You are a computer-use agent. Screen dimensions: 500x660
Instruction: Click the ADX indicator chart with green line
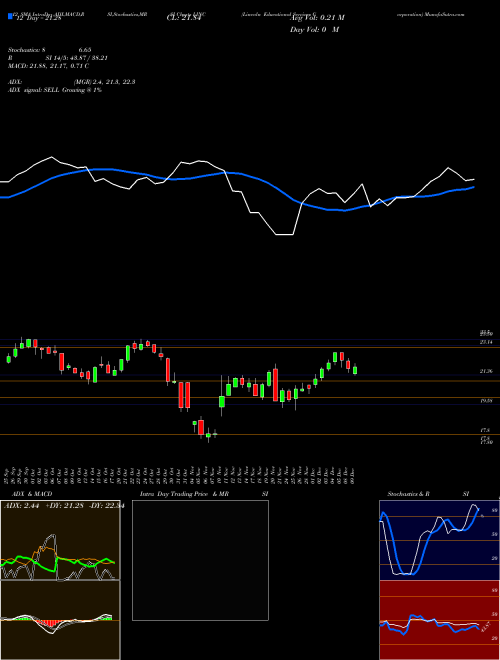coord(60,540)
